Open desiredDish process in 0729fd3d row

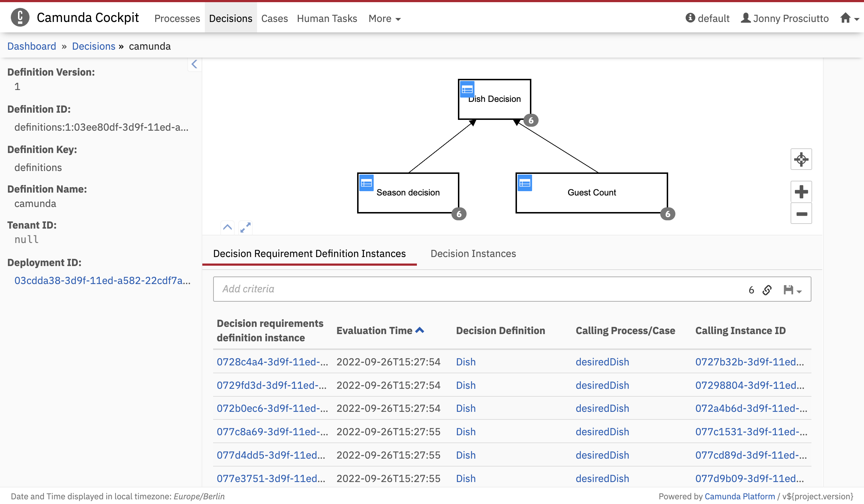click(602, 385)
